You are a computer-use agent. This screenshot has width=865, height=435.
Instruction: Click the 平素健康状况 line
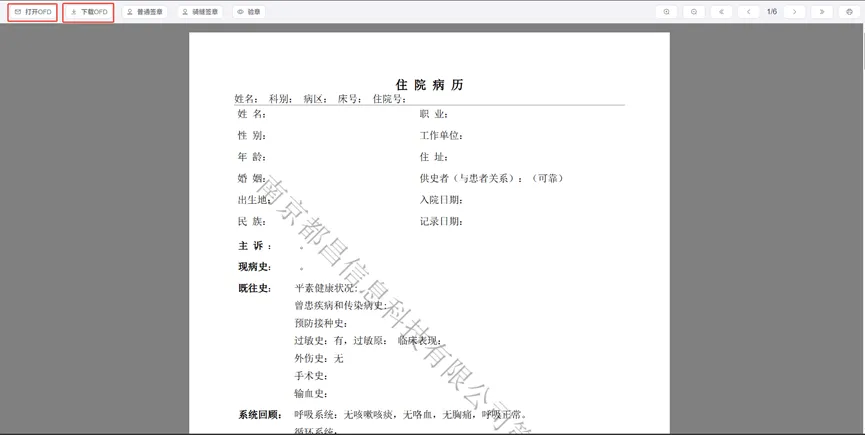tap(326, 288)
